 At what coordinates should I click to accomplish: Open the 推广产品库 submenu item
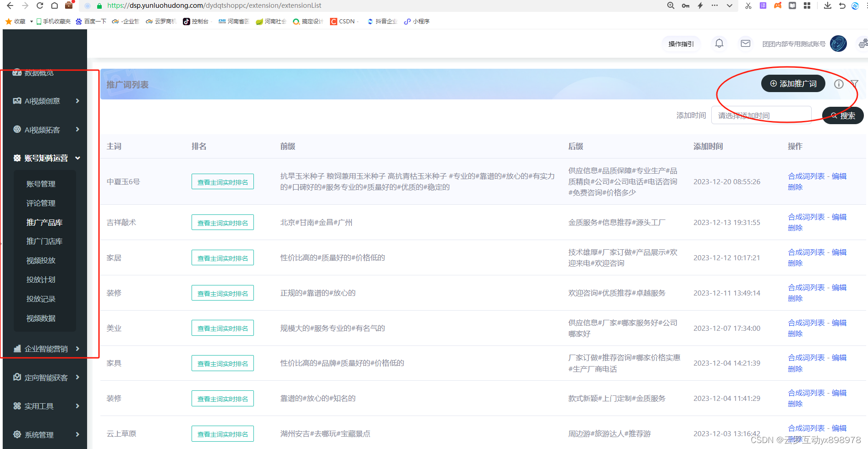(x=44, y=222)
